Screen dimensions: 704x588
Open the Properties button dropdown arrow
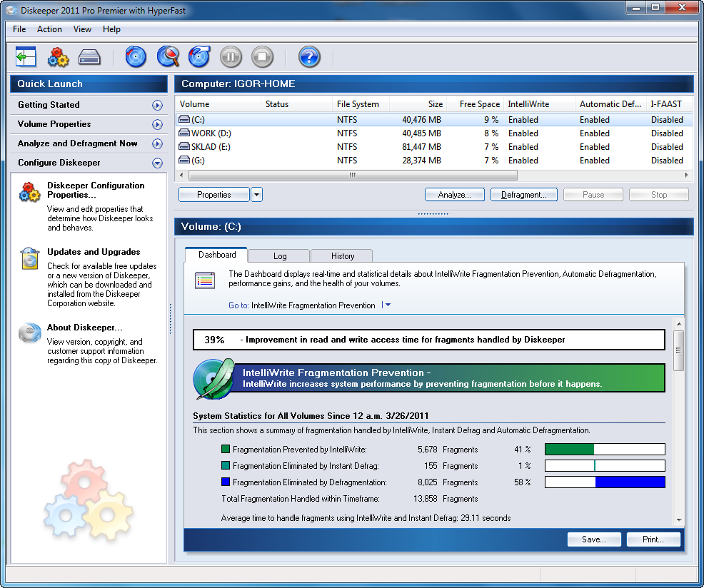click(256, 195)
